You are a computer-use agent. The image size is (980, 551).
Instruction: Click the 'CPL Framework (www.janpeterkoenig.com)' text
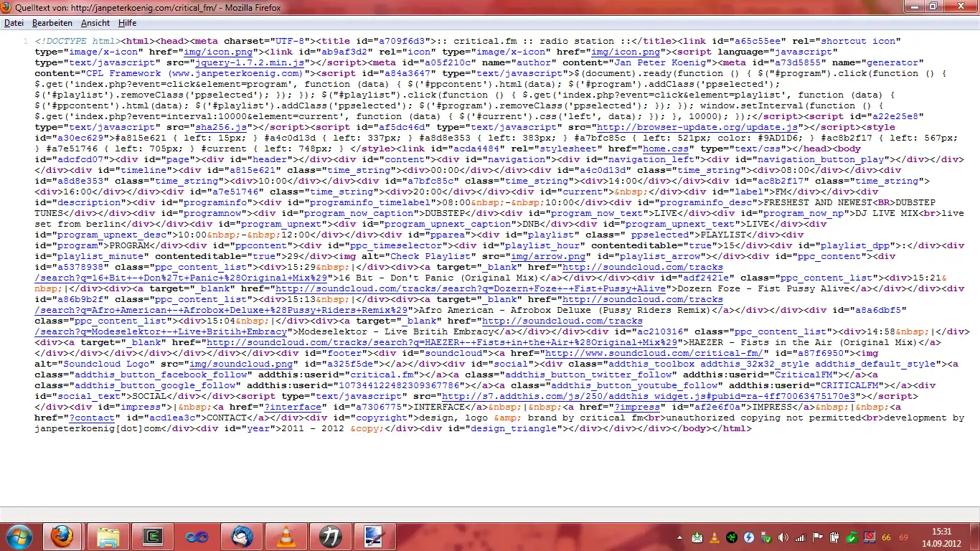194,73
